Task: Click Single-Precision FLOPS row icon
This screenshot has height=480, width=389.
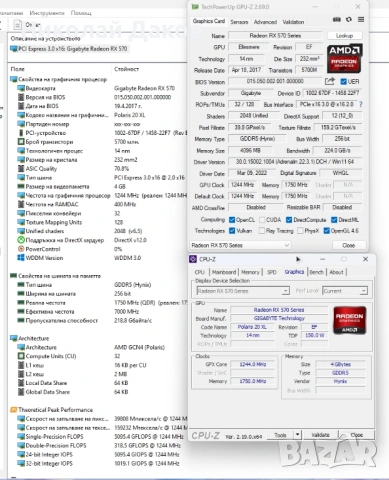Action: point(21,437)
